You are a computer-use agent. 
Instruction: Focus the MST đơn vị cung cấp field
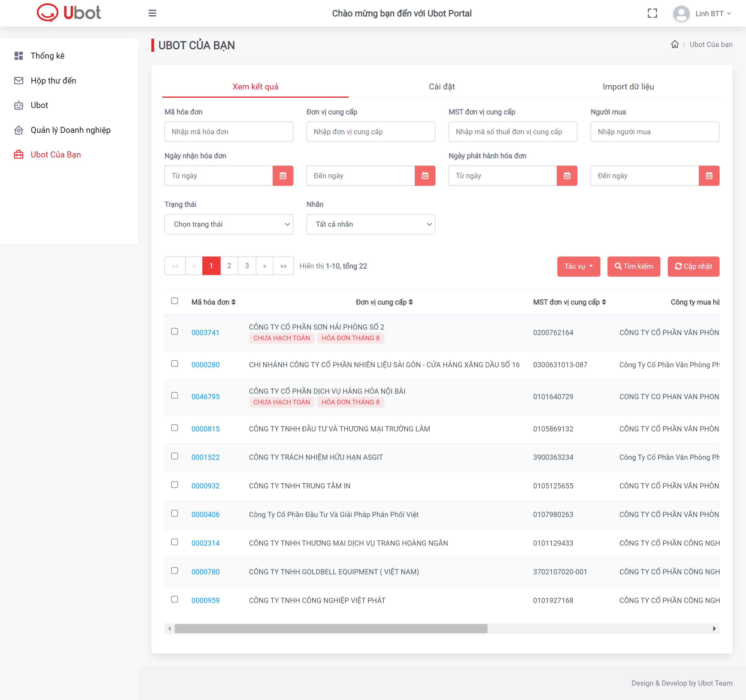pyautogui.click(x=513, y=132)
